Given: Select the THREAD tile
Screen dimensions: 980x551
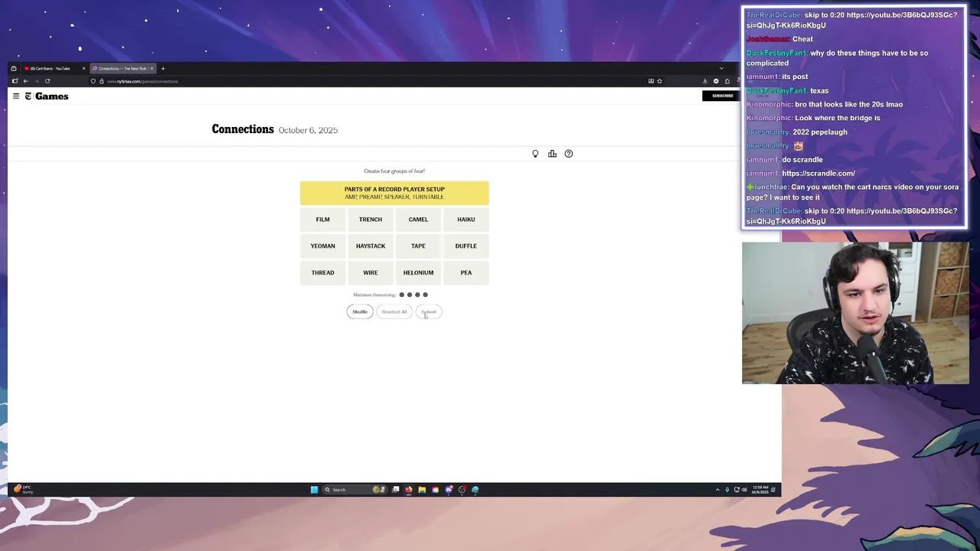Looking at the screenshot, I should click(x=322, y=272).
